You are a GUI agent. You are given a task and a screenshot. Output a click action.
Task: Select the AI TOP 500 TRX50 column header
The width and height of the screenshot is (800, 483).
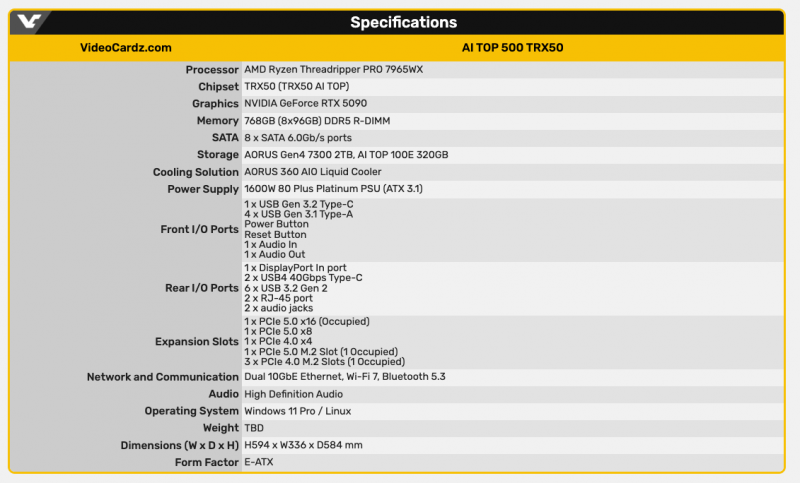(x=512, y=48)
